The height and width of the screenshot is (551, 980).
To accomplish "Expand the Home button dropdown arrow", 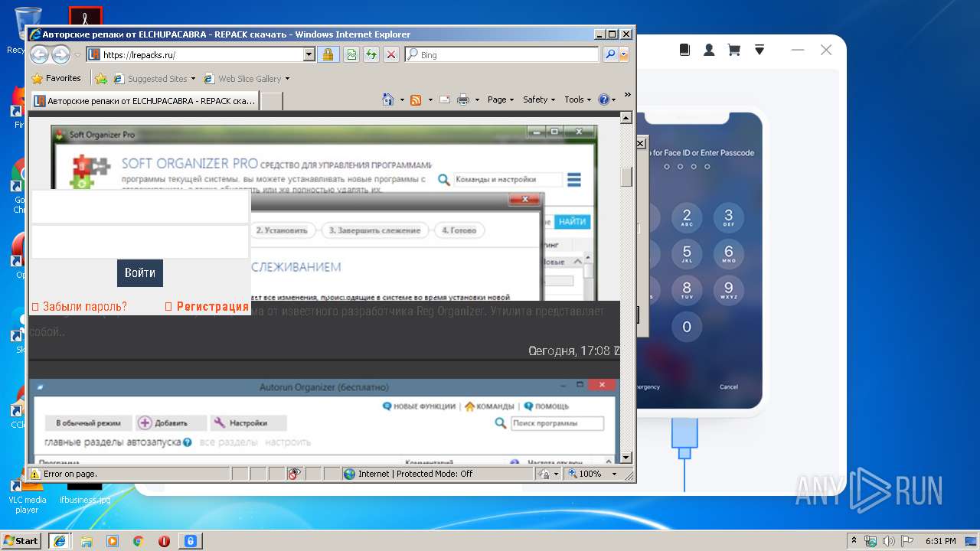I will coord(402,99).
